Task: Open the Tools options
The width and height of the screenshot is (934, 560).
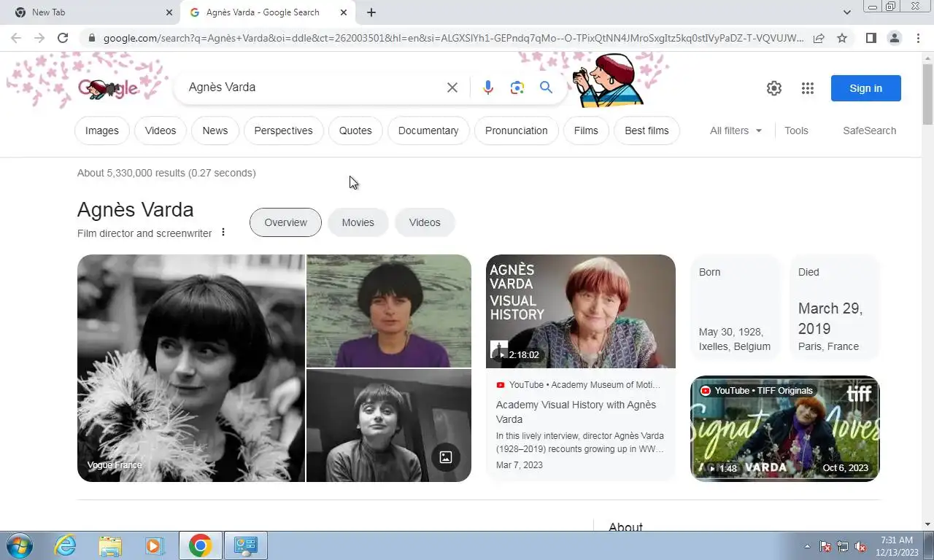Action: tap(796, 131)
